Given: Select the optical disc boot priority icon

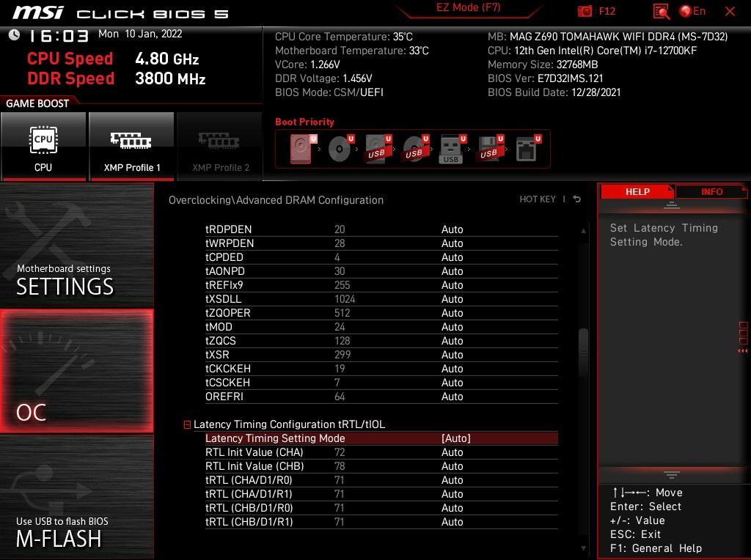Looking at the screenshot, I should [x=341, y=149].
